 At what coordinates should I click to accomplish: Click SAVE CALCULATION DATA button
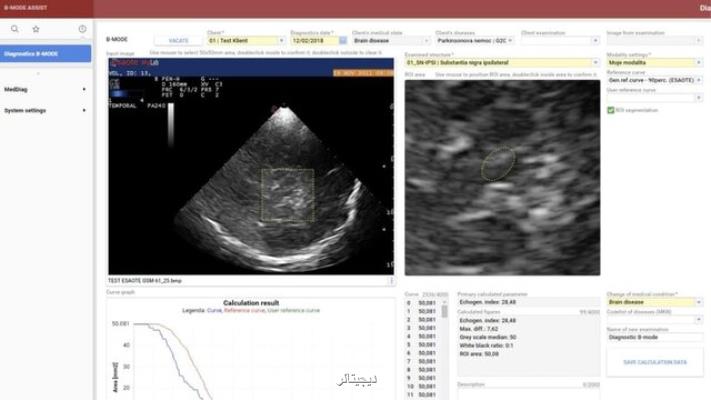(655, 362)
